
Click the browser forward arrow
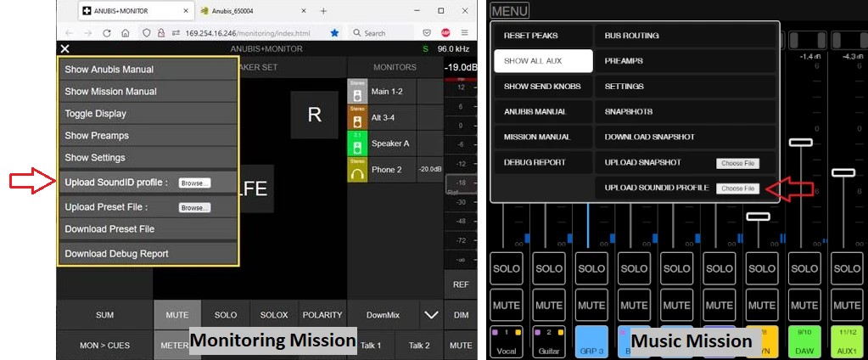88,33
